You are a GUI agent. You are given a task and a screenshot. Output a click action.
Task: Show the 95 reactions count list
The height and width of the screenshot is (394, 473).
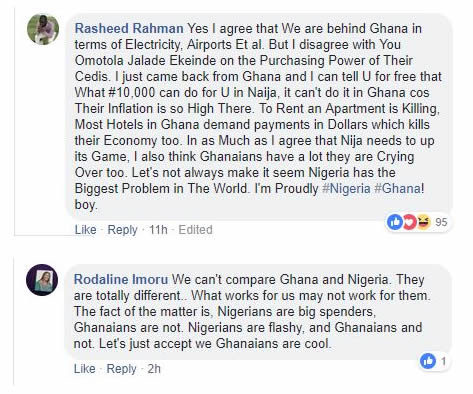point(441,222)
